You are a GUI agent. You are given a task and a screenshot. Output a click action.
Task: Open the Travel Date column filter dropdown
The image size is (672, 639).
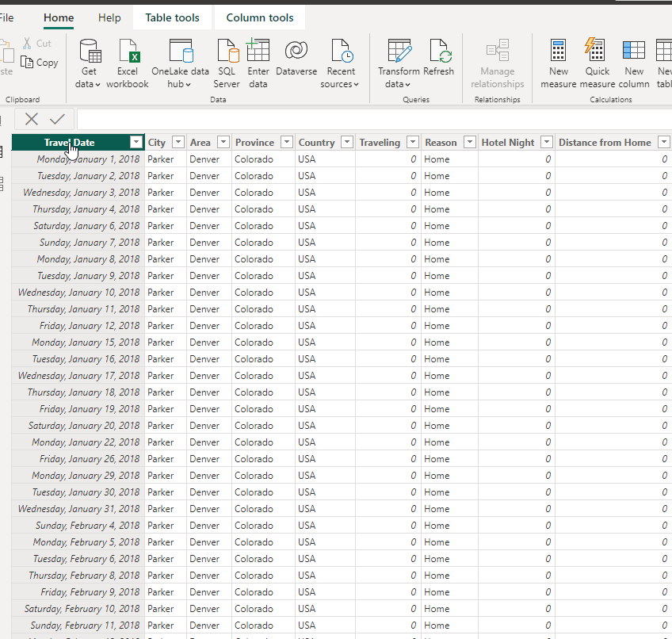(x=136, y=143)
